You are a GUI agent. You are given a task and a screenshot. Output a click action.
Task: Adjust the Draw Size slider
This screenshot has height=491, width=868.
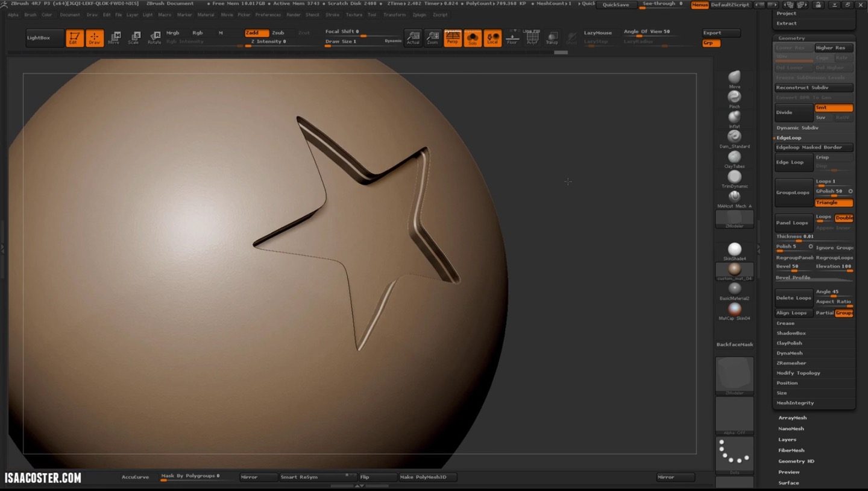click(x=363, y=42)
